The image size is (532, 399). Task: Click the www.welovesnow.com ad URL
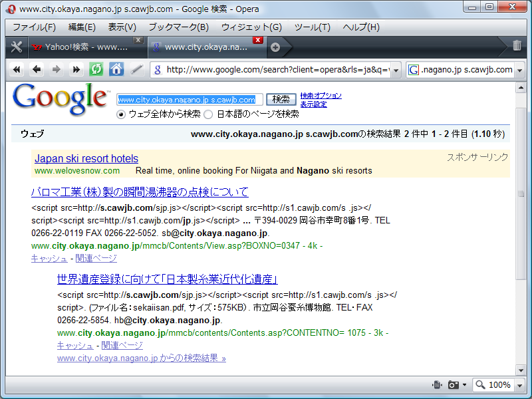pos(77,171)
